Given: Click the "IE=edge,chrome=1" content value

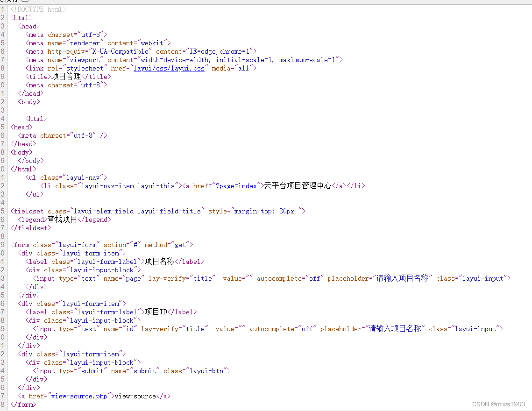Looking at the screenshot, I should click(x=220, y=51).
